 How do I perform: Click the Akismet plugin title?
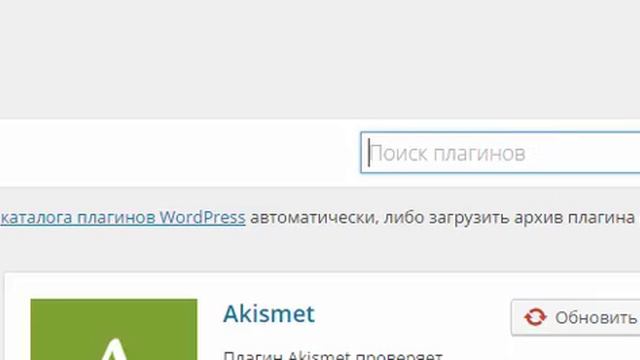tap(269, 314)
